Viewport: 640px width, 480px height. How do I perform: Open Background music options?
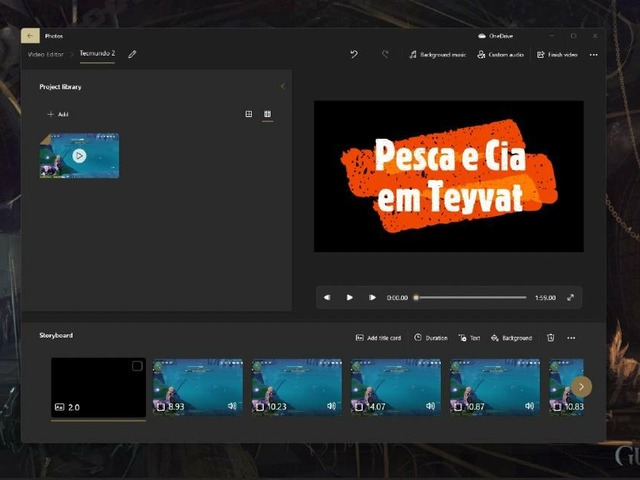(x=438, y=54)
